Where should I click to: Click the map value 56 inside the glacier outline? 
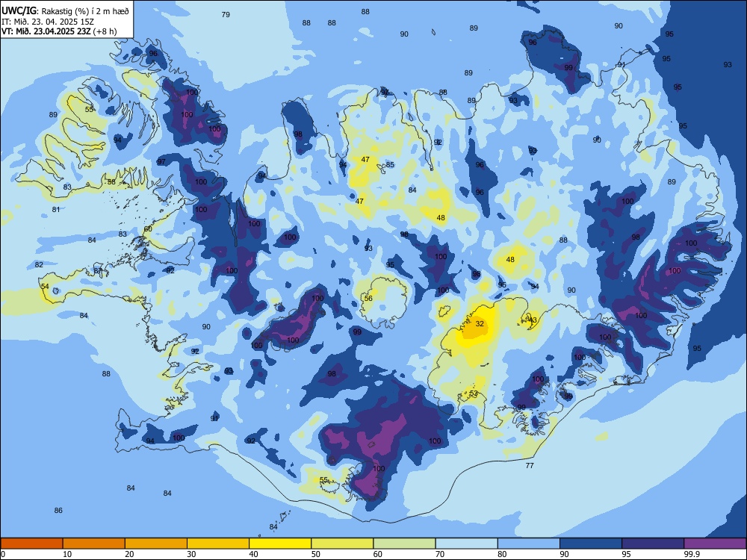click(x=368, y=299)
